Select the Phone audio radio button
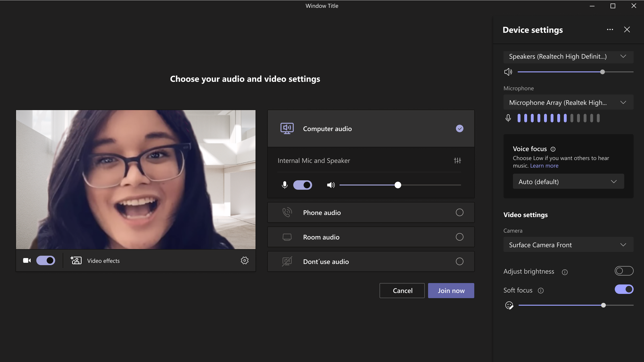This screenshot has width=644, height=362. pyautogui.click(x=459, y=213)
